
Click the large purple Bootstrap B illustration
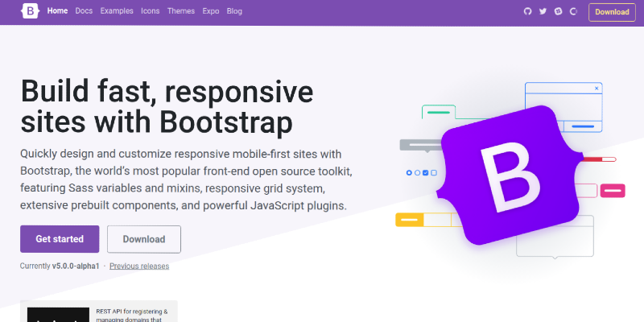pyautogui.click(x=510, y=174)
